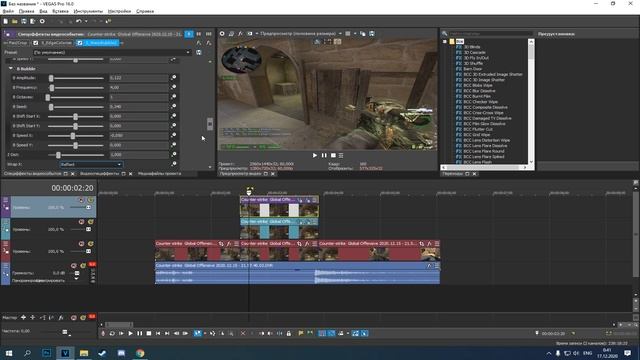This screenshot has height=360, width=640.
Task: Pause playback in the preview window
Action: point(324,156)
